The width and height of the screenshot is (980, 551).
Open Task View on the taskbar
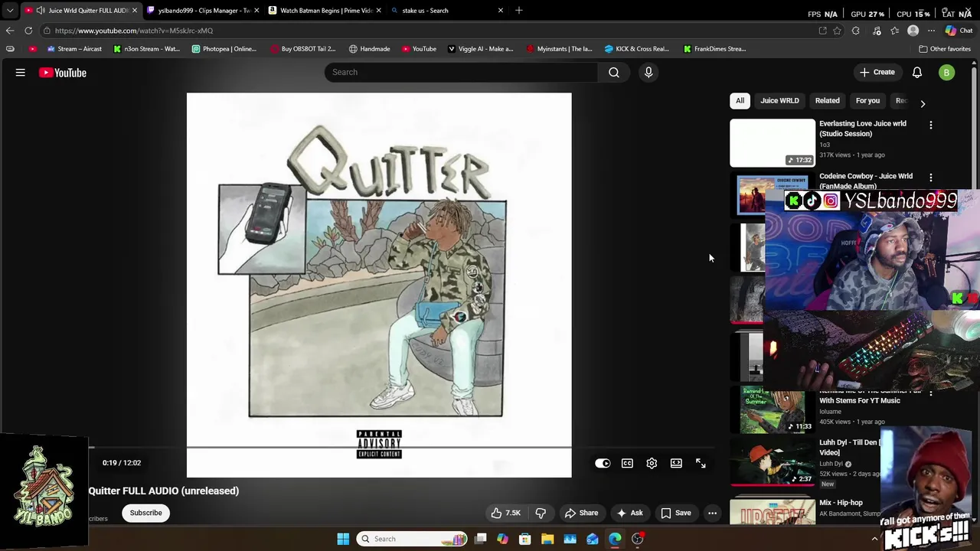tap(481, 539)
